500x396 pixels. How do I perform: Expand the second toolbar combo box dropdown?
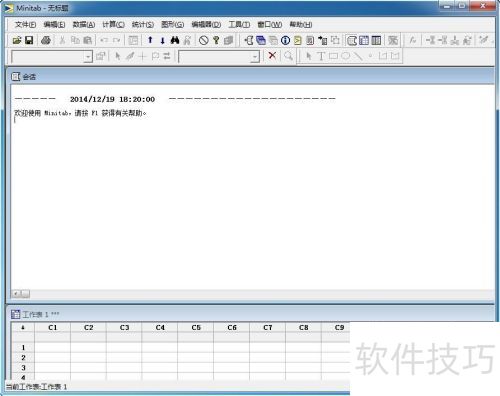click(x=255, y=57)
